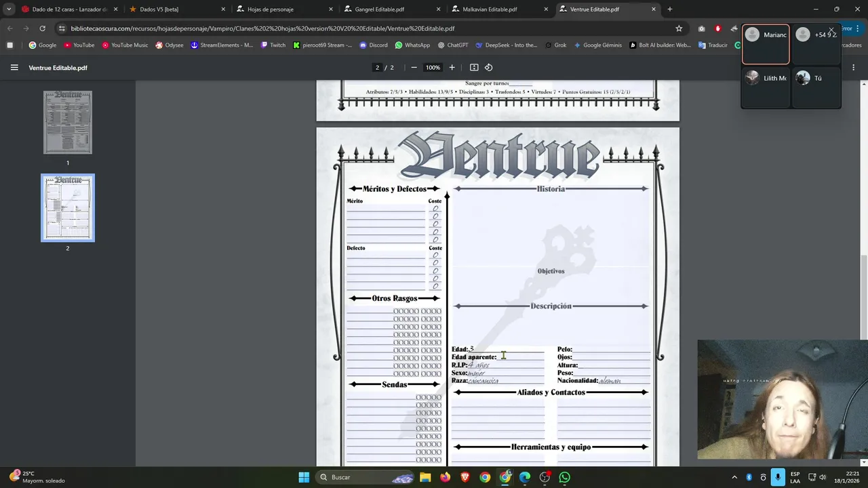Open the PDF viewer more actions menu
Viewport: 868px width, 488px height.
853,68
